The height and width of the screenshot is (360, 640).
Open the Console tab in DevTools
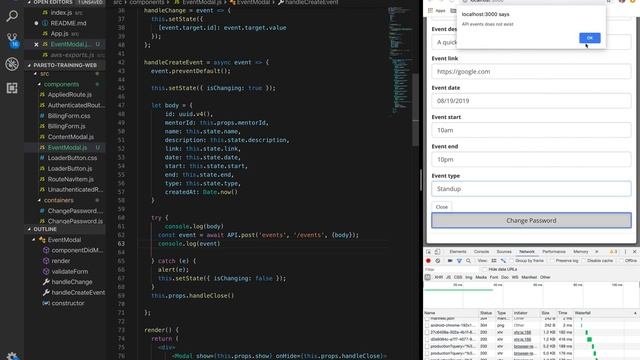coord(481,252)
